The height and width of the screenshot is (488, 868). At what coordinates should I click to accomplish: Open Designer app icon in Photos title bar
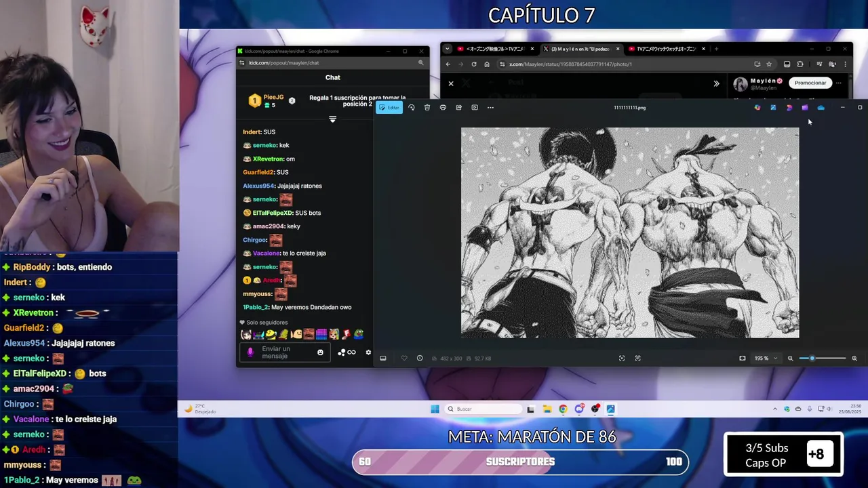[x=789, y=107]
